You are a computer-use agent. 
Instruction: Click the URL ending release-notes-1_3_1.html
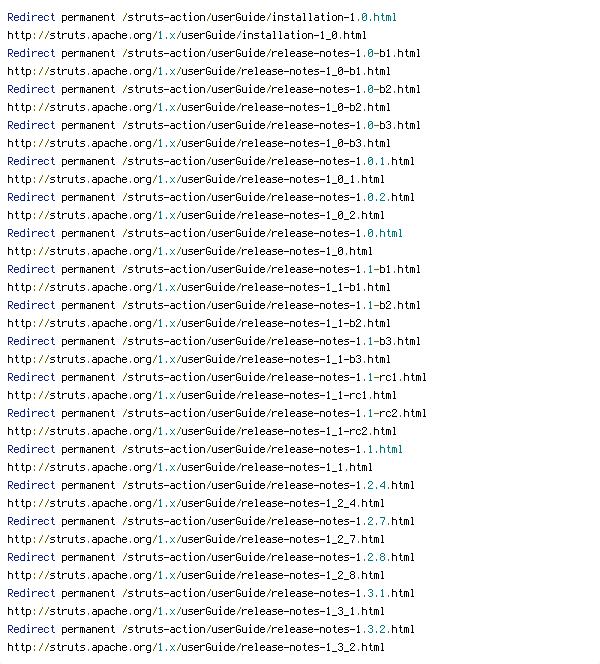pos(196,611)
